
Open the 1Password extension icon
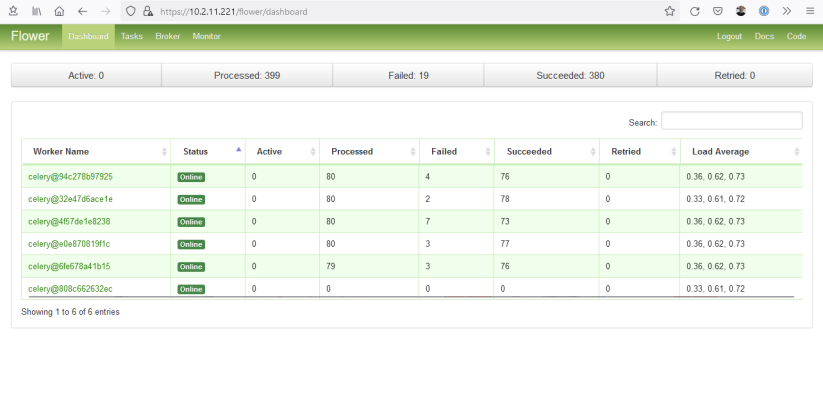pos(764,11)
